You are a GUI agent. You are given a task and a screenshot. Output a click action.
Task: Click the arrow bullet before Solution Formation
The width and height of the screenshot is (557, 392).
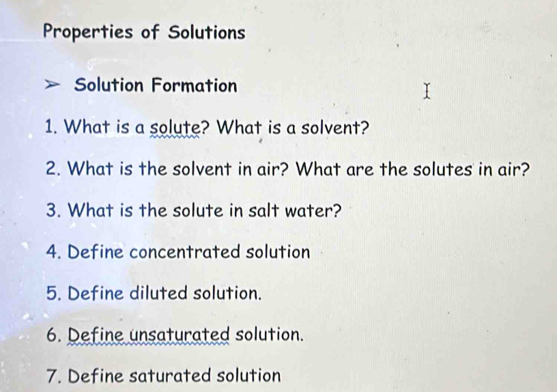point(52,85)
